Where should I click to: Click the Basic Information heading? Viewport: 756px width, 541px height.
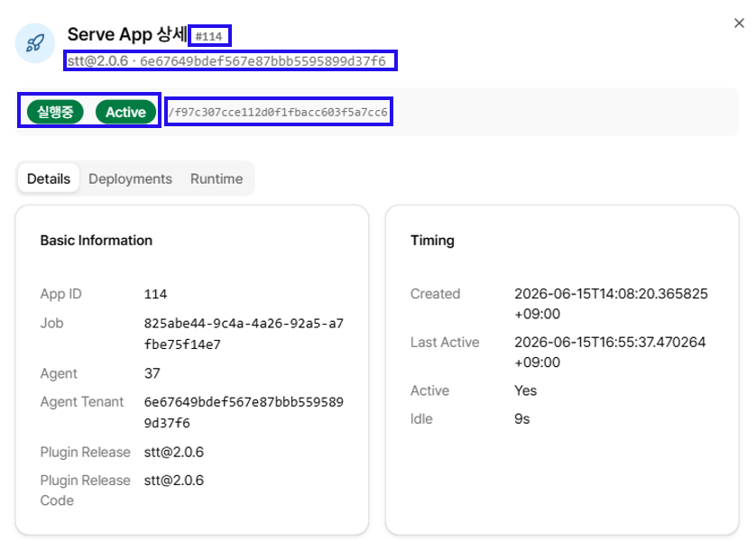pos(97,241)
